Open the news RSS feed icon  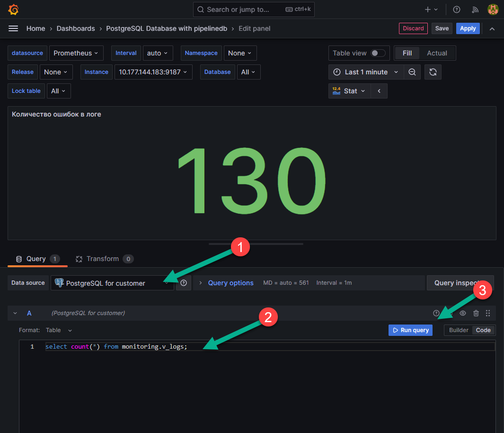click(475, 9)
